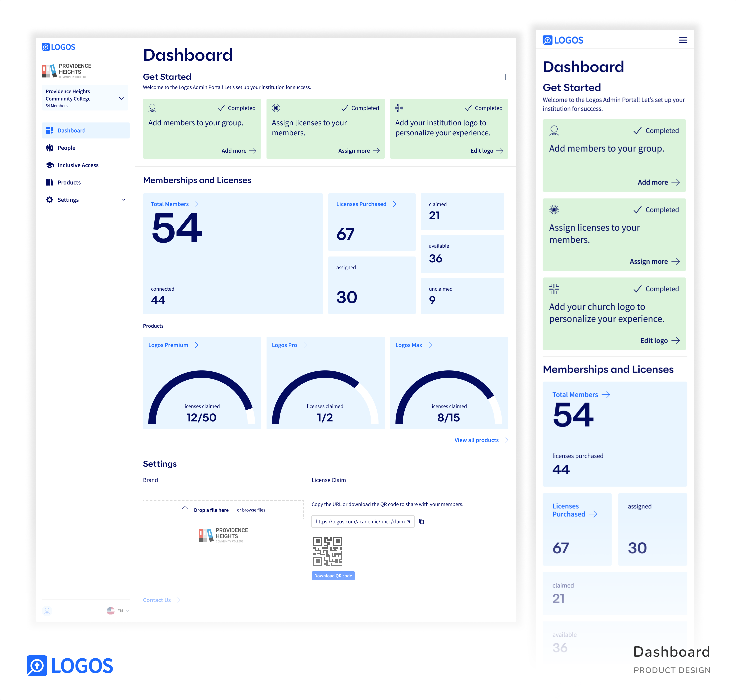736x700 pixels.
Task: Click the Dashboard grid icon in sidebar
Action: click(49, 130)
